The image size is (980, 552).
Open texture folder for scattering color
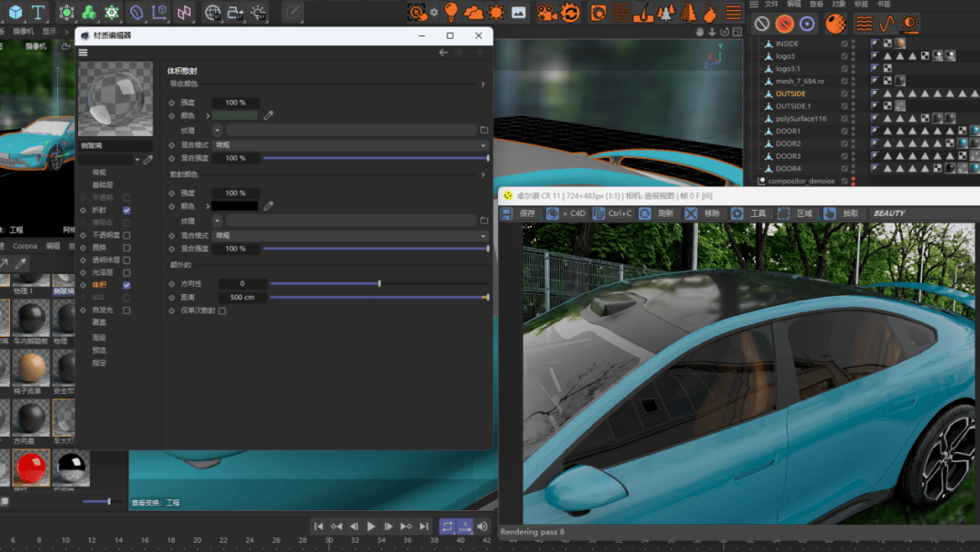pyautogui.click(x=484, y=221)
